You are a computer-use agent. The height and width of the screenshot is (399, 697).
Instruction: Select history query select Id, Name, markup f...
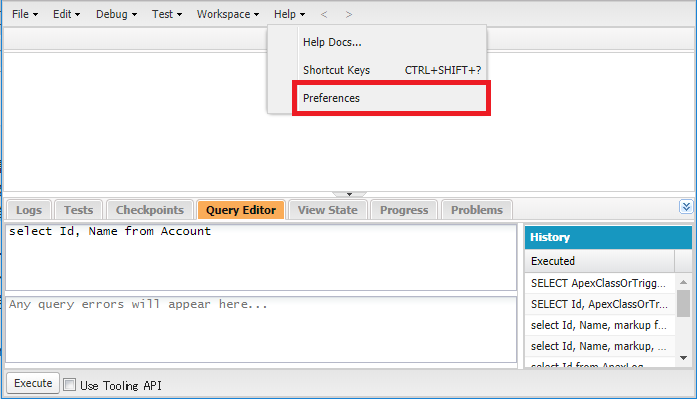600,325
